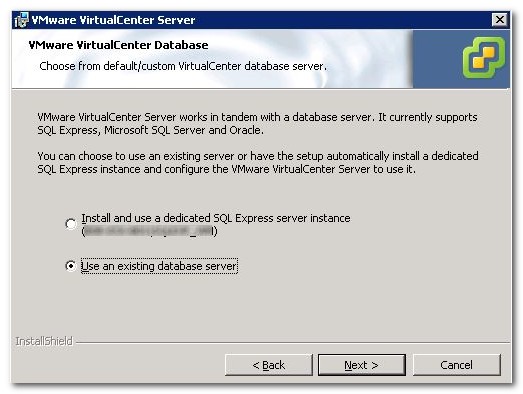Viewport: 523px width, 394px height.
Task: Click the 'VMware VirtualCenter Server' title bar text
Action: (113, 20)
